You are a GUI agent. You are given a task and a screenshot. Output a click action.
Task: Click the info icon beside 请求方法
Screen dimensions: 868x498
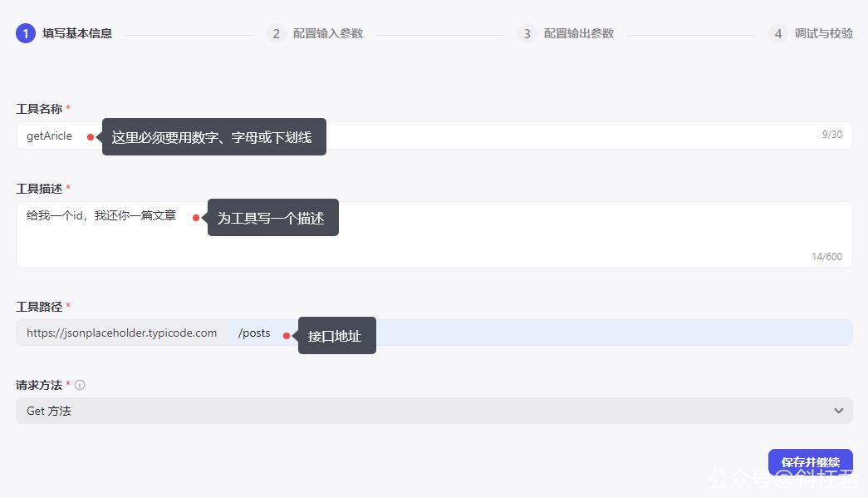coord(80,385)
